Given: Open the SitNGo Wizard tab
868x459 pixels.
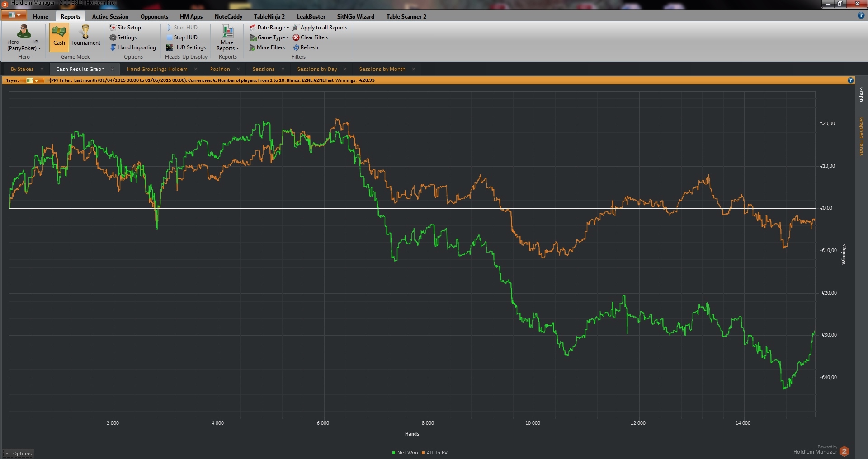Looking at the screenshot, I should 356,16.
